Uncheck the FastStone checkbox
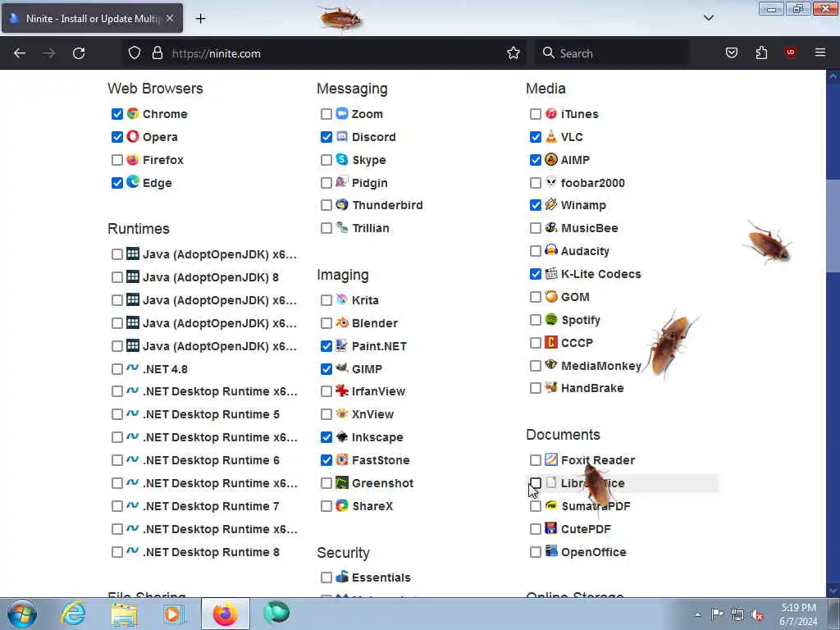Screen dimensions: 840x630 326,459
